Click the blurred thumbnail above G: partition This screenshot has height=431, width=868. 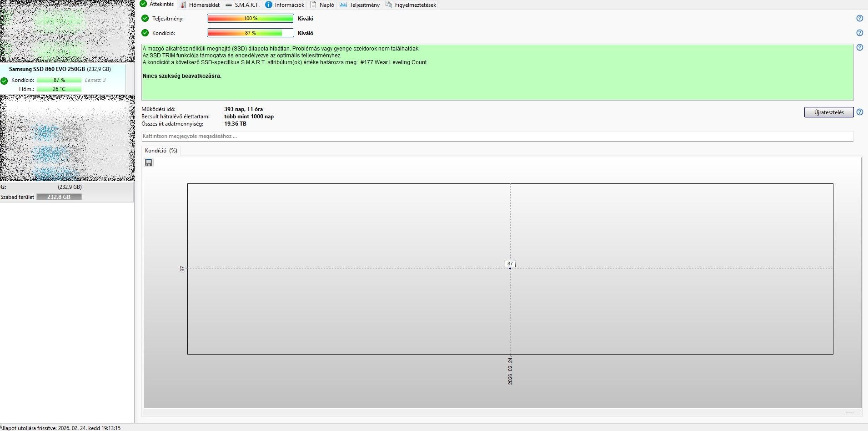tap(67, 138)
